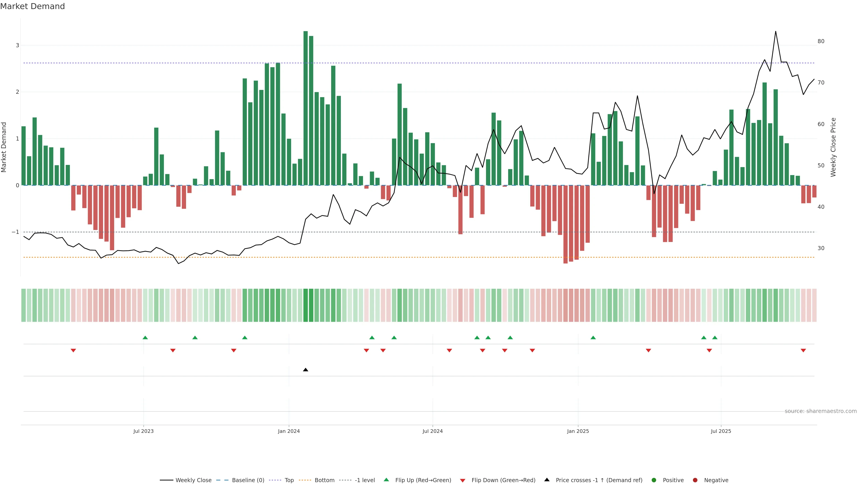Click the Jul 2024 axis label
The height and width of the screenshot is (488, 868).
pyautogui.click(x=433, y=431)
